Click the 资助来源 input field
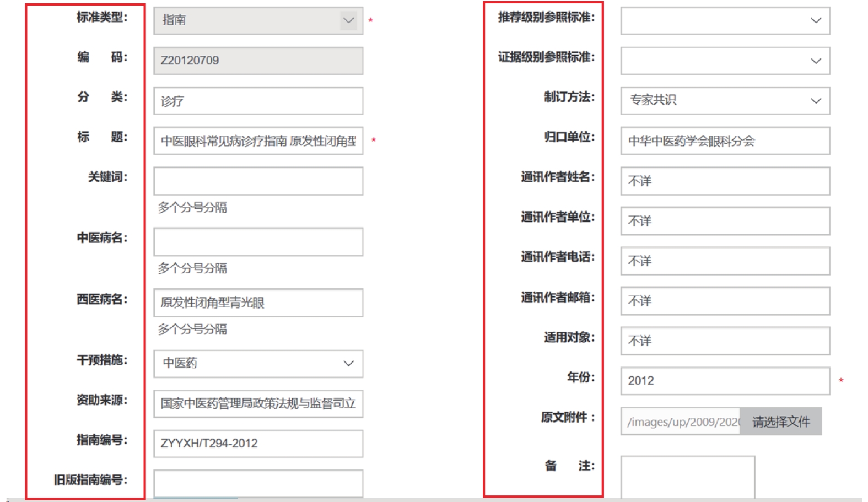The image size is (868, 502). tap(258, 403)
